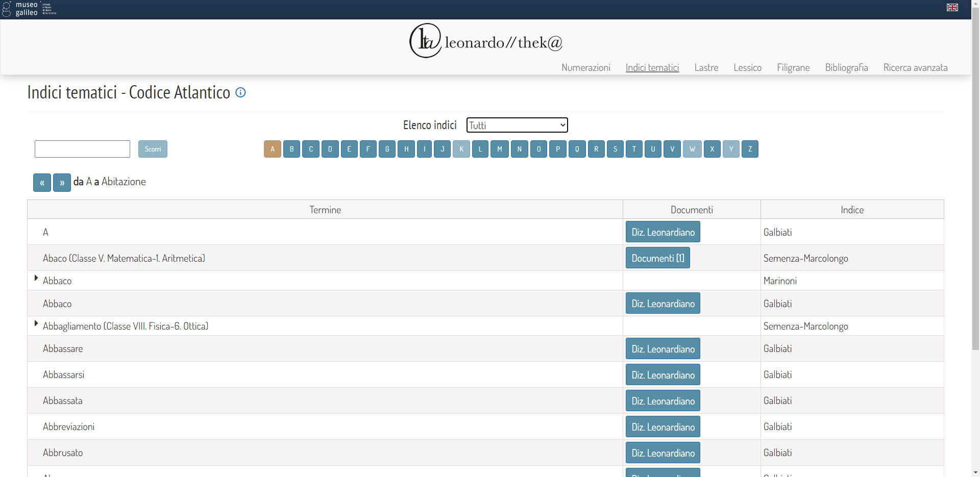
Task: Open the Filigrane menu item
Action: tap(793, 67)
